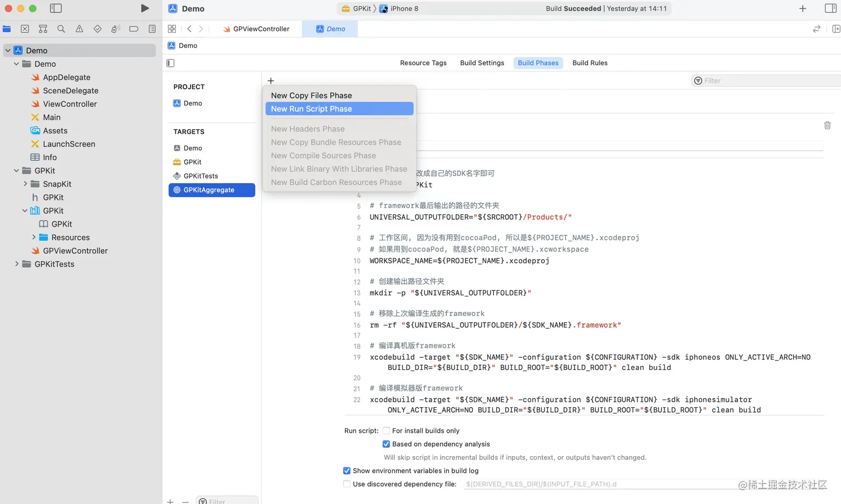Click the Demo breadcrumb in the jump bar
This screenshot has width=841, height=504.
(183, 46)
